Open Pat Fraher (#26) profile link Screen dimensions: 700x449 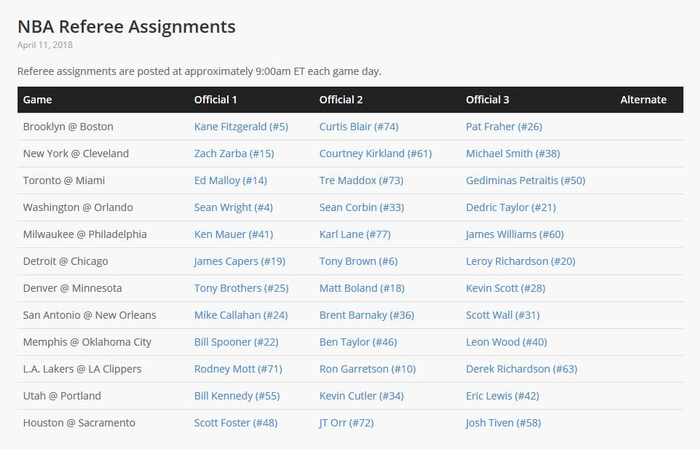[504, 127]
